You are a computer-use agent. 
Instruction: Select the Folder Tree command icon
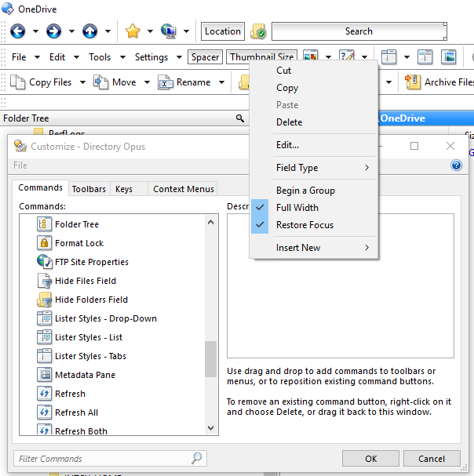pyautogui.click(x=44, y=224)
